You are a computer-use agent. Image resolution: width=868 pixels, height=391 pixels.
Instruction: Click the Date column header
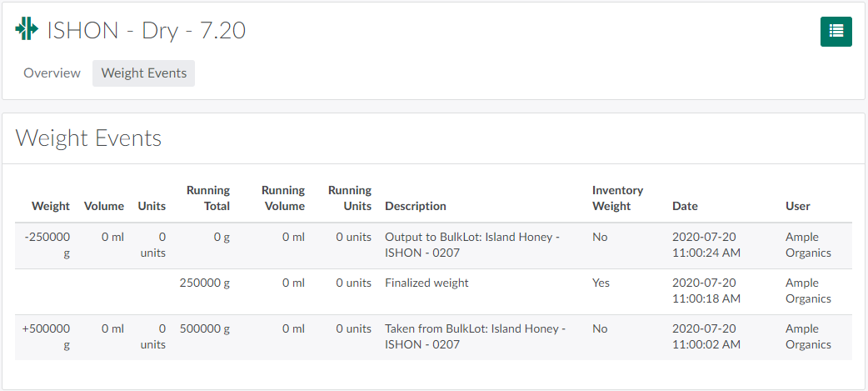[x=685, y=206]
